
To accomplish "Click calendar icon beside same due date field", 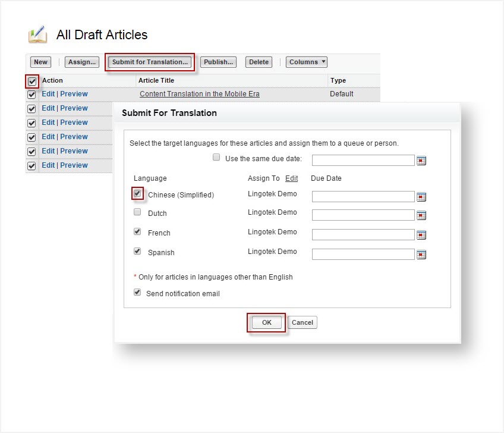I will tap(421, 161).
